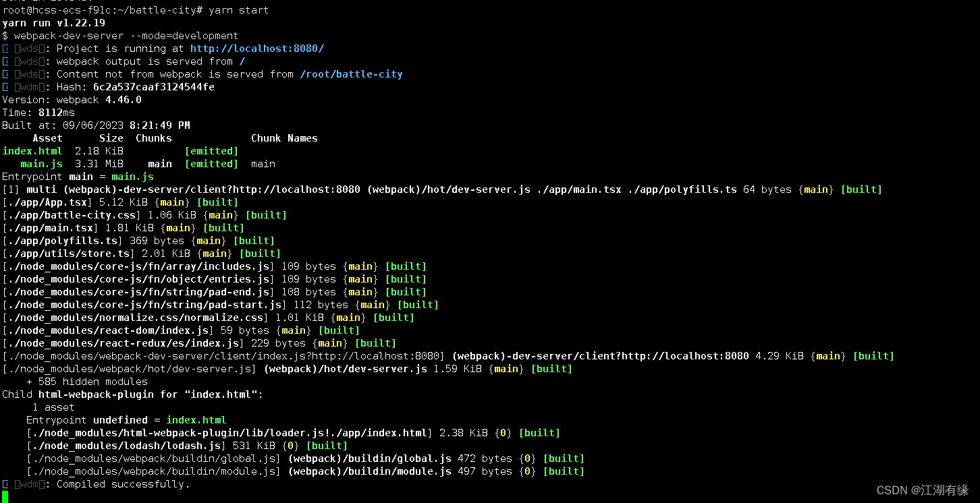Select the lodash/lodash.js 531 KiB line
Screen dimensions: 980x503
pos(187,446)
